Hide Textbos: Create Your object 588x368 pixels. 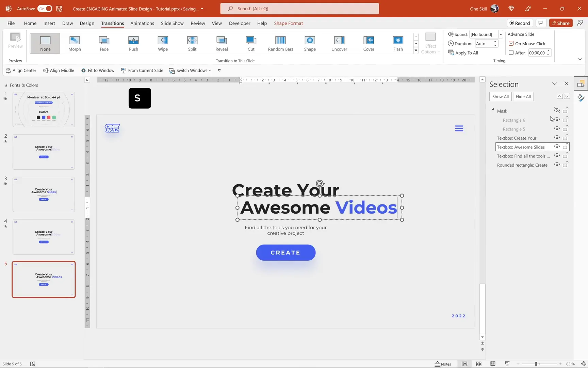click(557, 138)
